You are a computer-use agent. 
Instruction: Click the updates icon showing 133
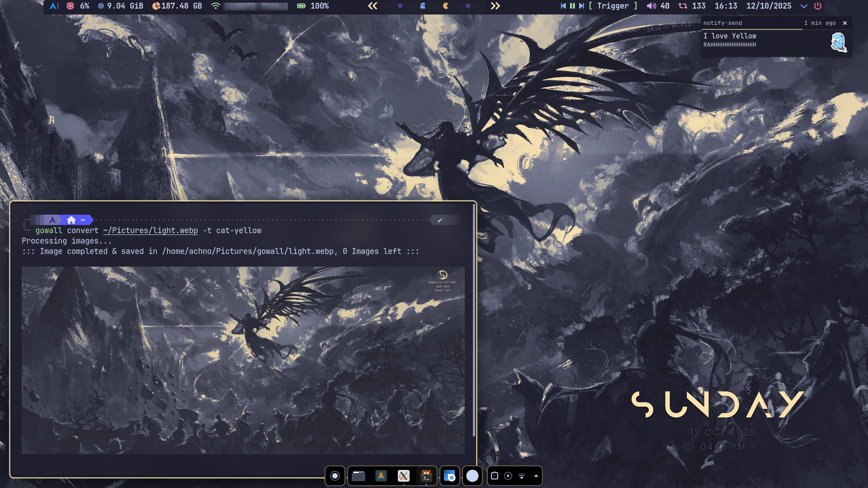coord(683,6)
